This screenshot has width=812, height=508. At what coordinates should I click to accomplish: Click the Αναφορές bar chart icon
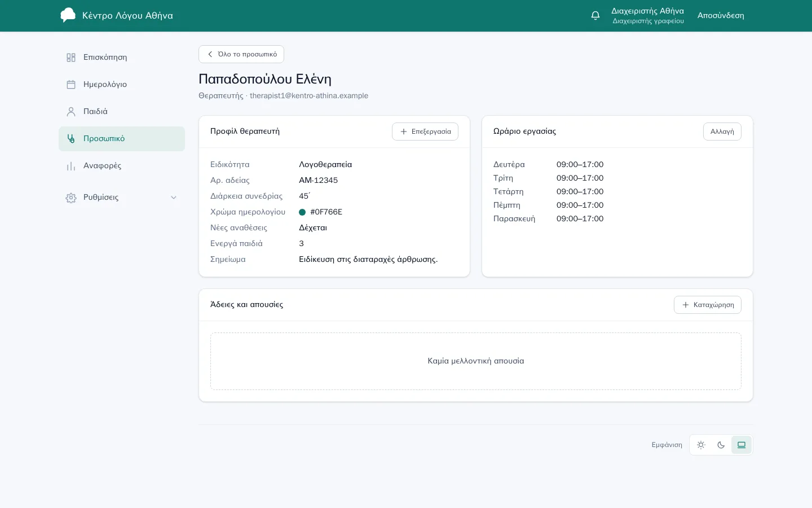click(71, 166)
